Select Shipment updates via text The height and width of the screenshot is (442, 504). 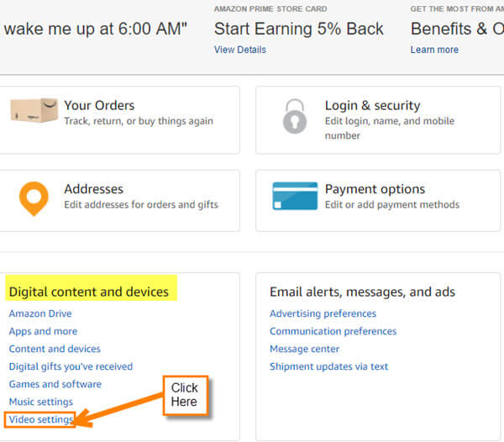[x=328, y=366]
